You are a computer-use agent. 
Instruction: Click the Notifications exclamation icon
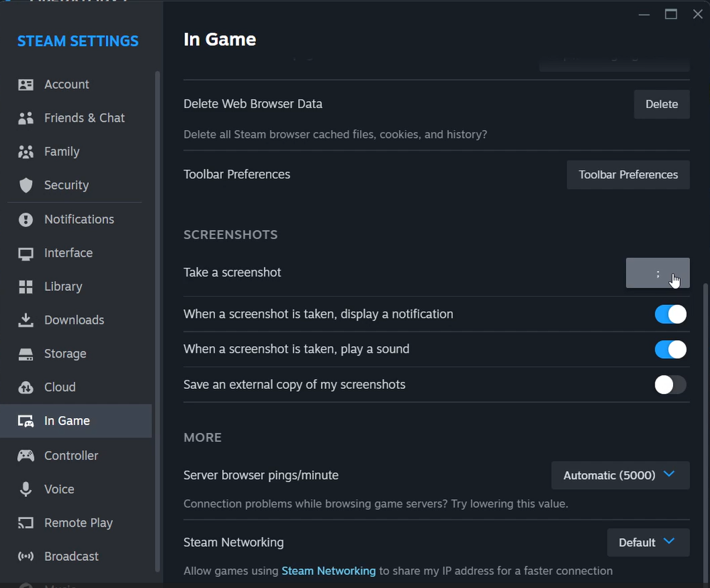[26, 220]
